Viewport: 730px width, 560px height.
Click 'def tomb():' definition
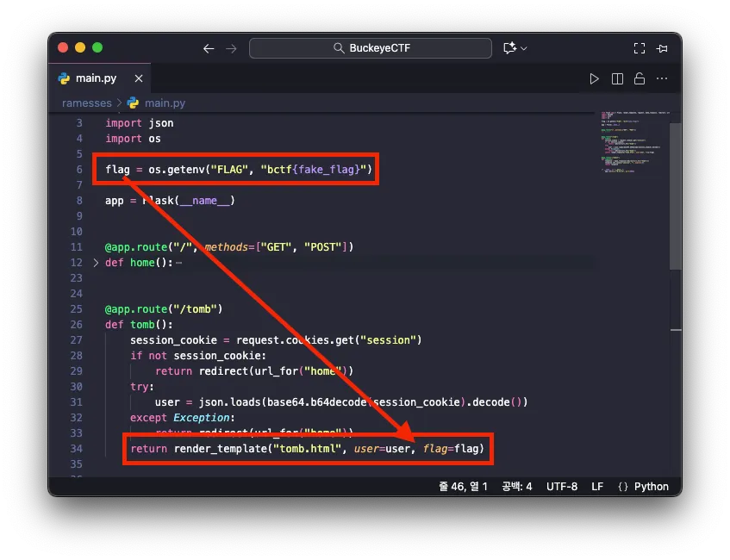click(139, 325)
